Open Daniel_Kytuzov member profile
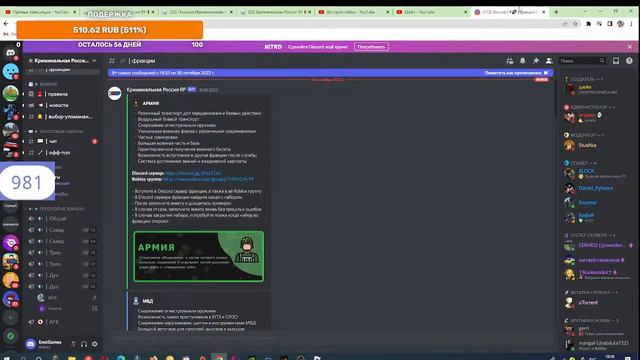 [597, 188]
